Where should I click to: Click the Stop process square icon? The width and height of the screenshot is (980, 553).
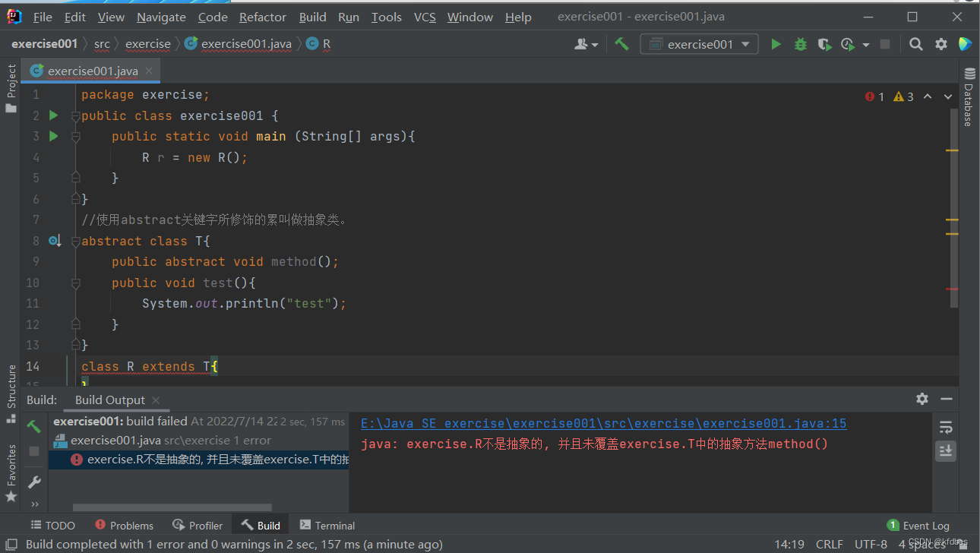pos(884,44)
